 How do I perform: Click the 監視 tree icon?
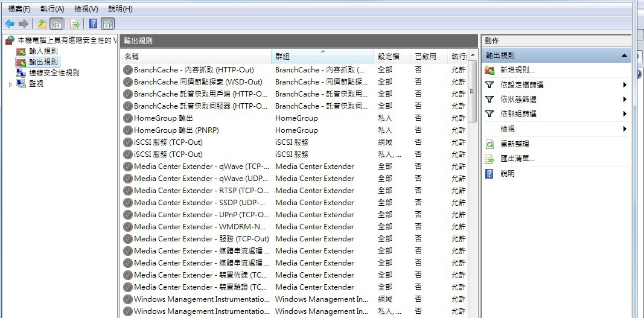tap(21, 83)
